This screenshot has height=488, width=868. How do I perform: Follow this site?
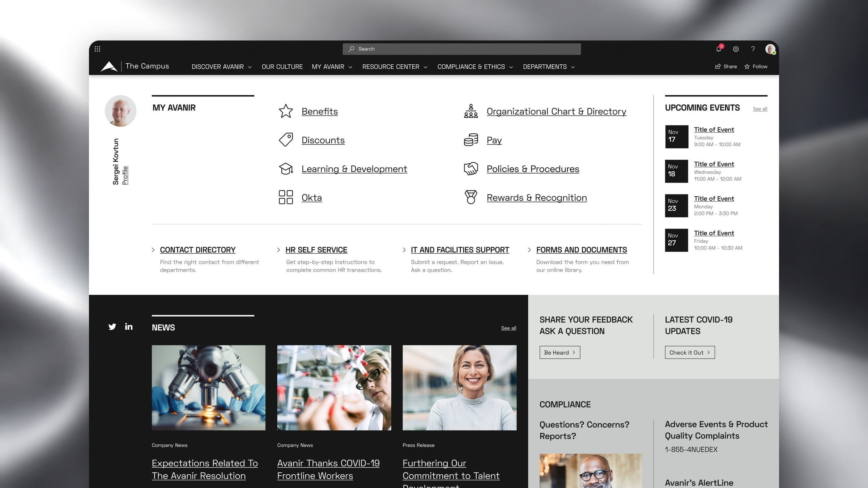pyautogui.click(x=756, y=67)
